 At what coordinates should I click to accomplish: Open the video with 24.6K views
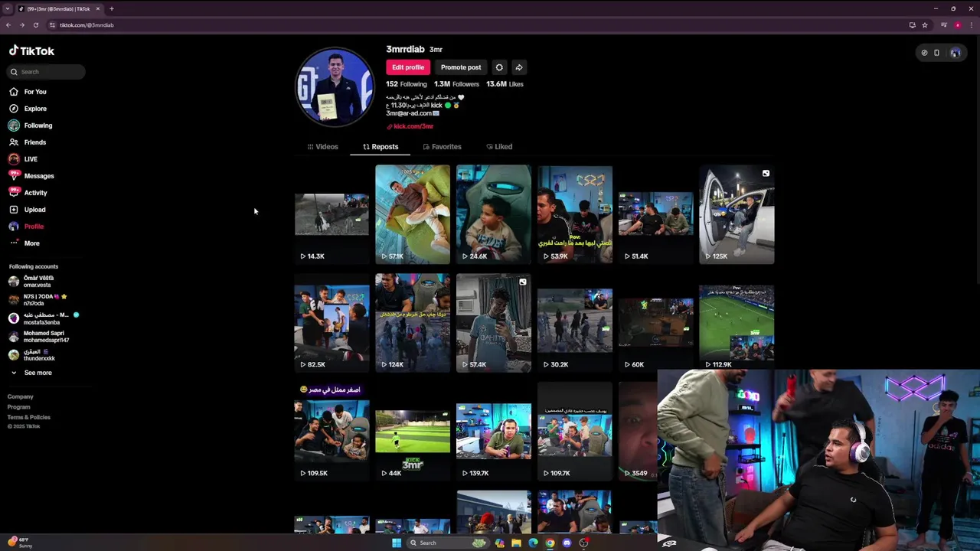494,214
